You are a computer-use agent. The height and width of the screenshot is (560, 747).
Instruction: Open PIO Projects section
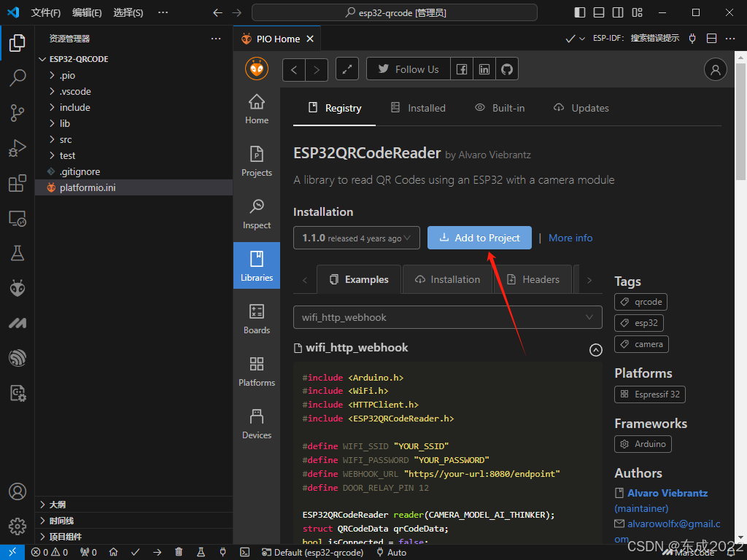[x=257, y=161]
